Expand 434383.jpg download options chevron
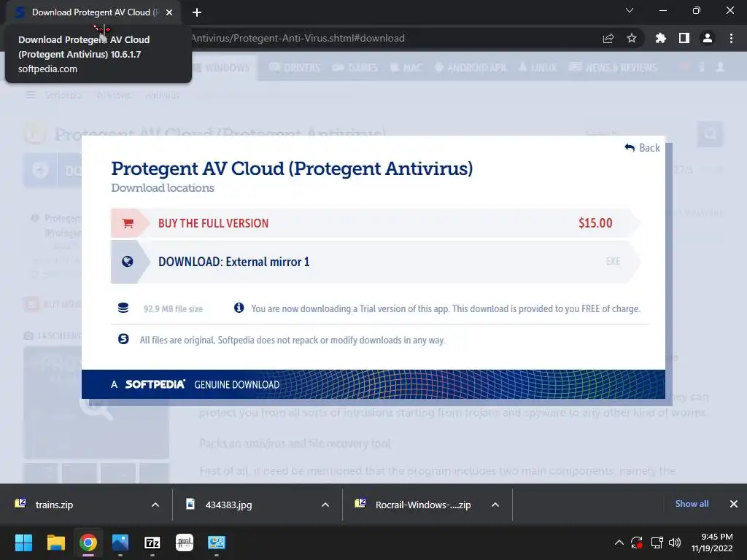Screen dimensions: 747x560 click(x=325, y=505)
